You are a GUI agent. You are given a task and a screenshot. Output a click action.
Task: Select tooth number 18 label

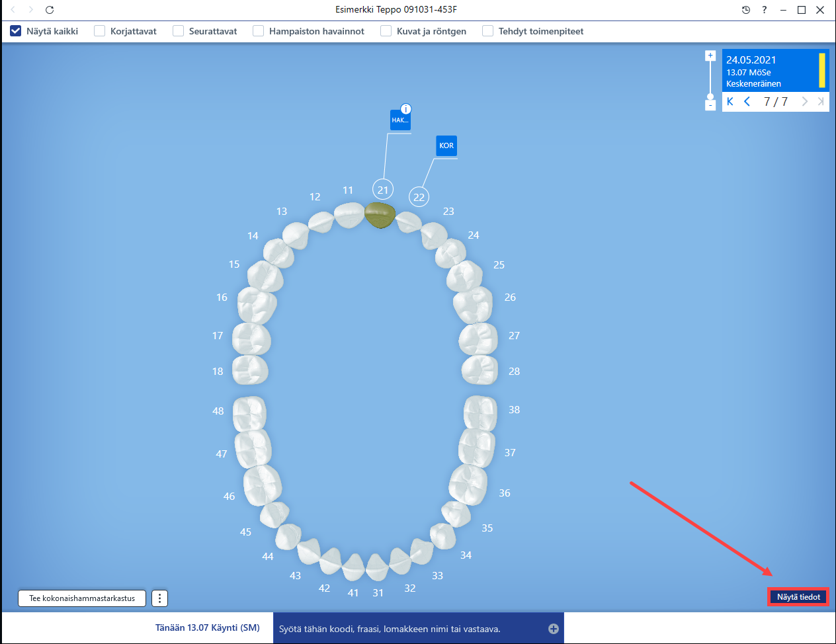pyautogui.click(x=218, y=372)
